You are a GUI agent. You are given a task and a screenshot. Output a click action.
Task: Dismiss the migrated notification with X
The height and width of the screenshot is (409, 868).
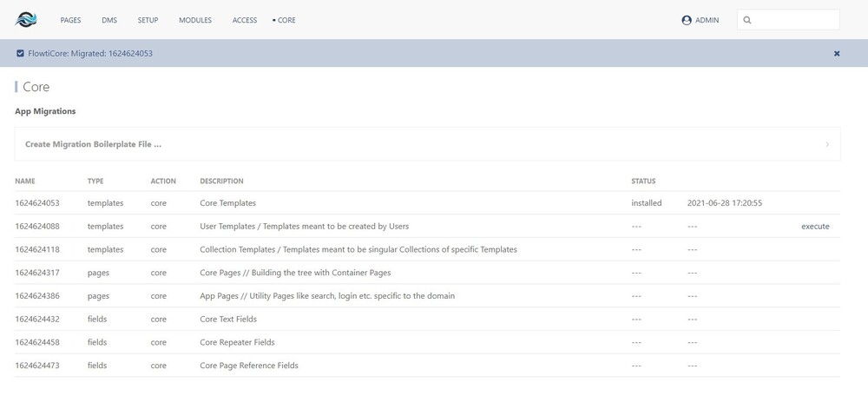(837, 54)
